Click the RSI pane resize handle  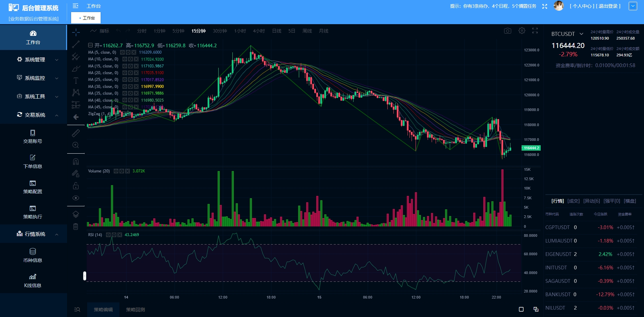85,276
